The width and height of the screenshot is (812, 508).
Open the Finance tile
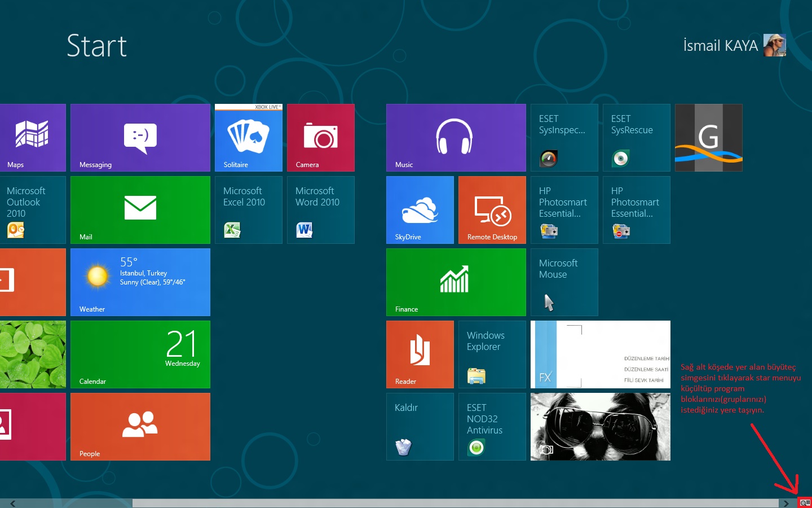pyautogui.click(x=456, y=282)
